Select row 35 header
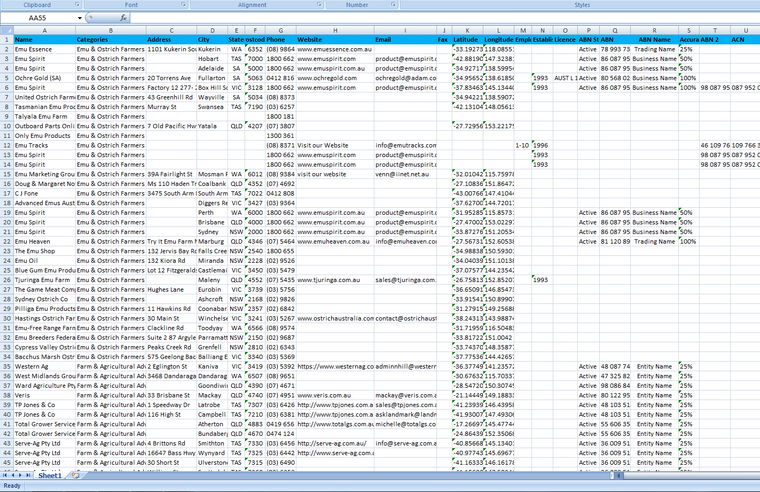This screenshot has height=492, width=760. point(7,366)
